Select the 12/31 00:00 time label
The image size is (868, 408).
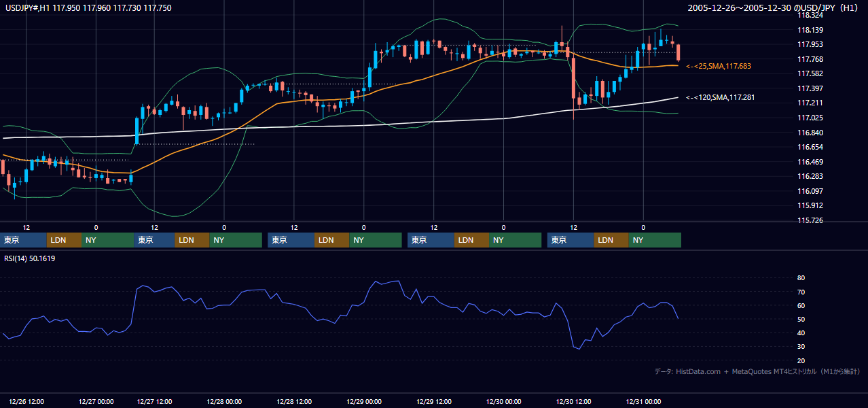[643, 401]
